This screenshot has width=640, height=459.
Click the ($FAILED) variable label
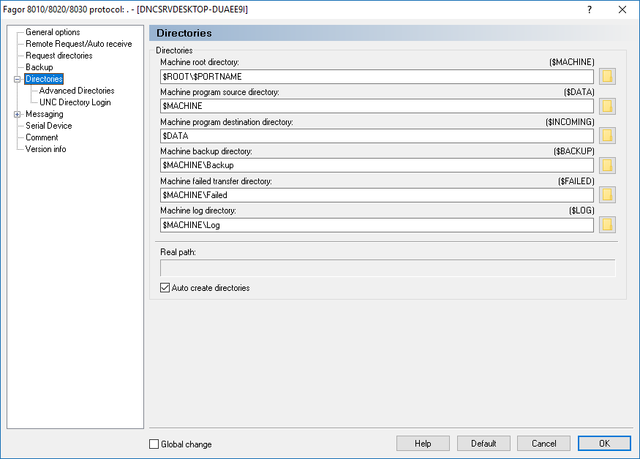576,181
